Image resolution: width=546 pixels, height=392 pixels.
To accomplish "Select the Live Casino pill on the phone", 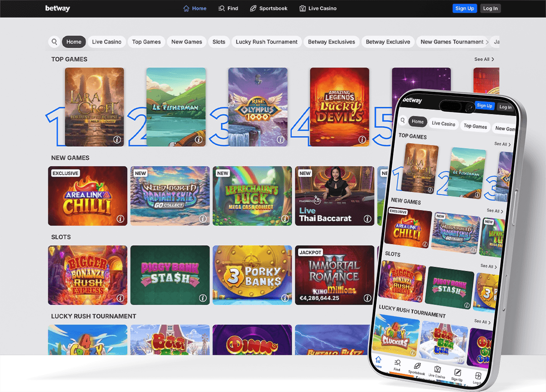I will pos(443,123).
